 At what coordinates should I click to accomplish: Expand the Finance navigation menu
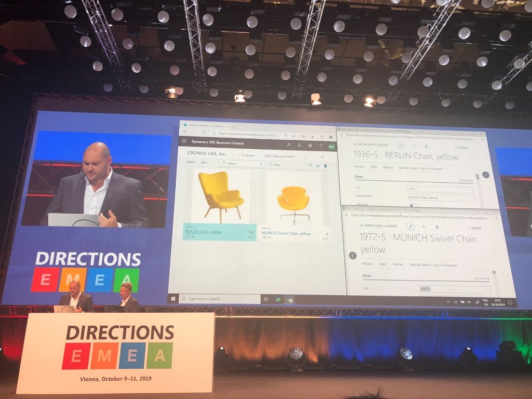[249, 155]
